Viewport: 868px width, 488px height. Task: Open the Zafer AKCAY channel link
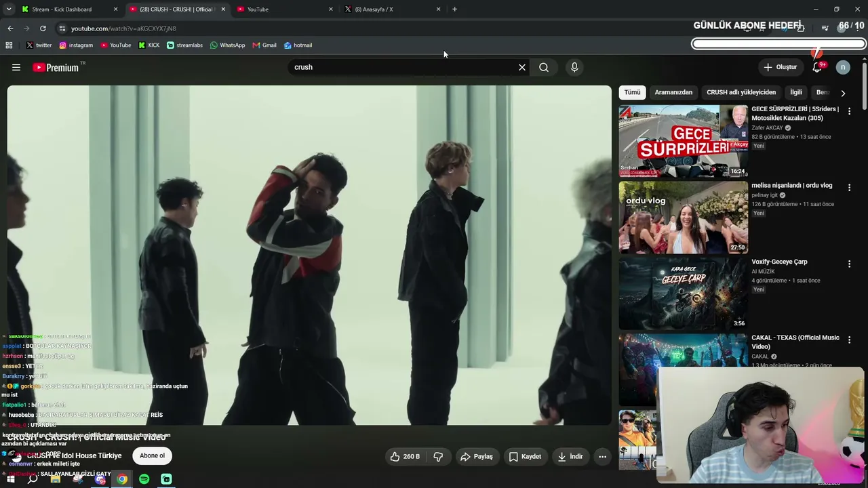pos(767,127)
